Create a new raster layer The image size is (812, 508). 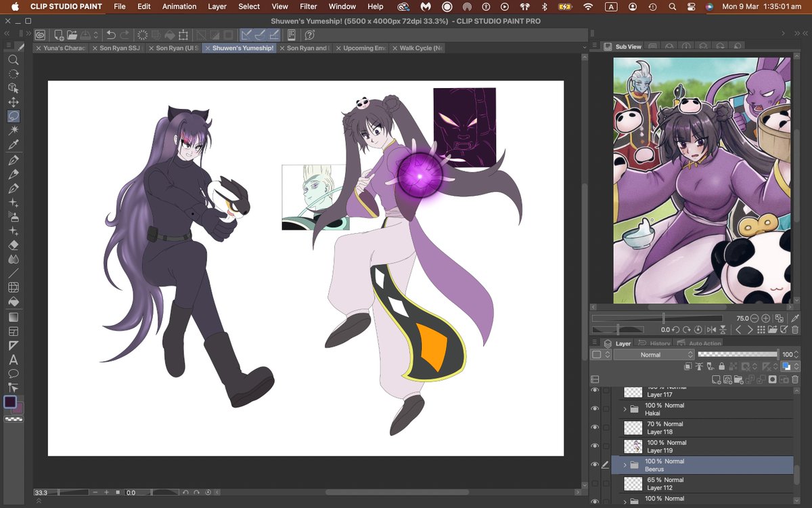click(x=716, y=379)
